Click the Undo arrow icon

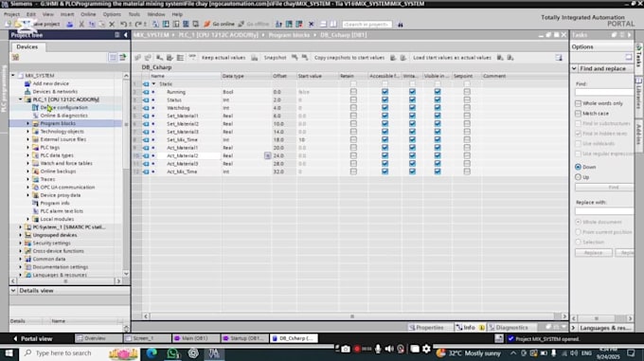point(123,25)
